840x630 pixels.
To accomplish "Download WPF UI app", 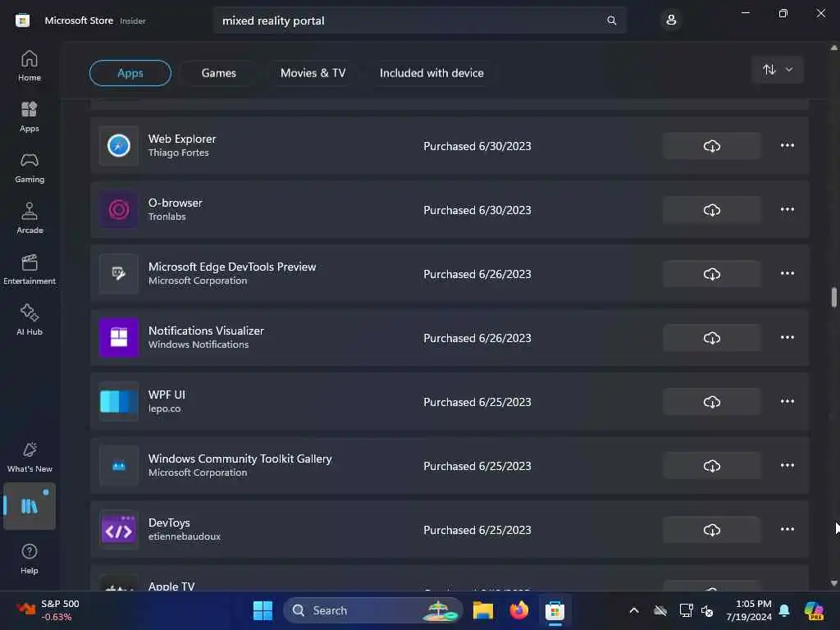I will point(711,402).
